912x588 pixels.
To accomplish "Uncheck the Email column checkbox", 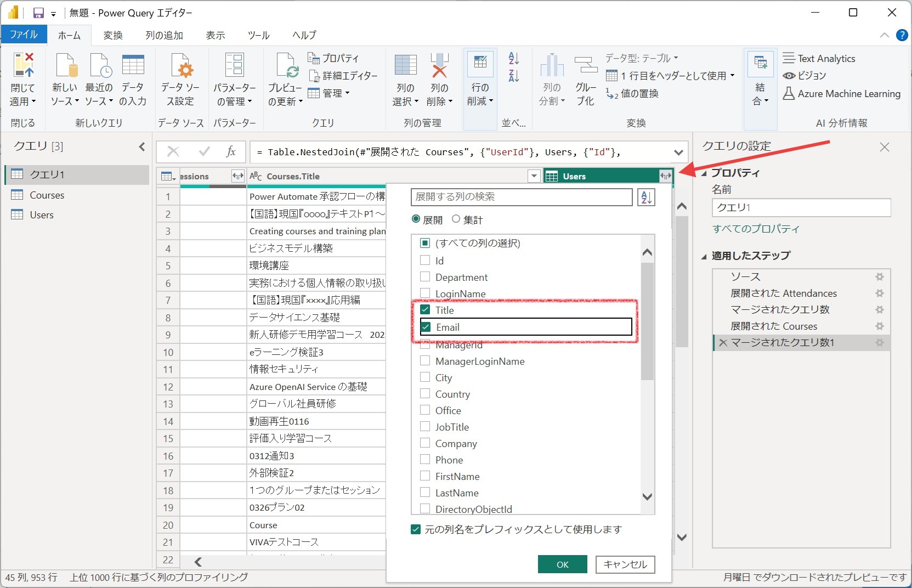I will coord(426,327).
